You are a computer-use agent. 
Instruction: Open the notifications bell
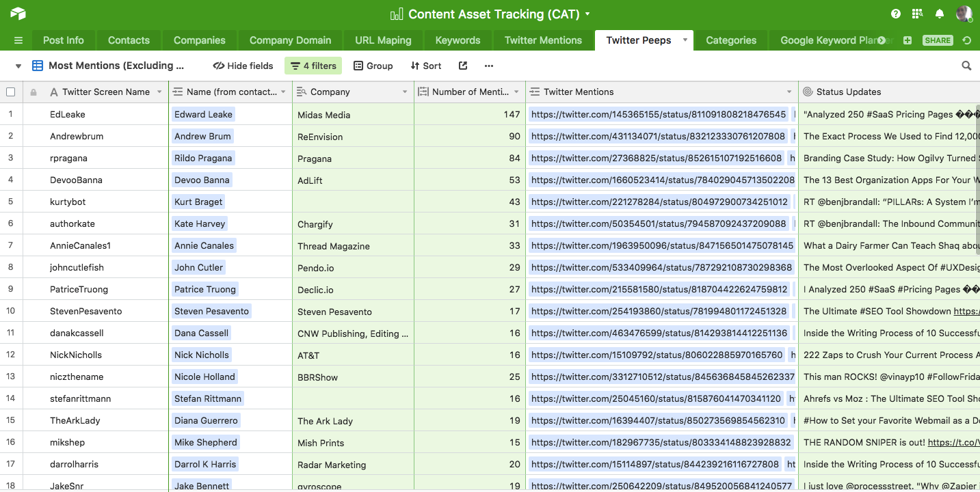940,14
